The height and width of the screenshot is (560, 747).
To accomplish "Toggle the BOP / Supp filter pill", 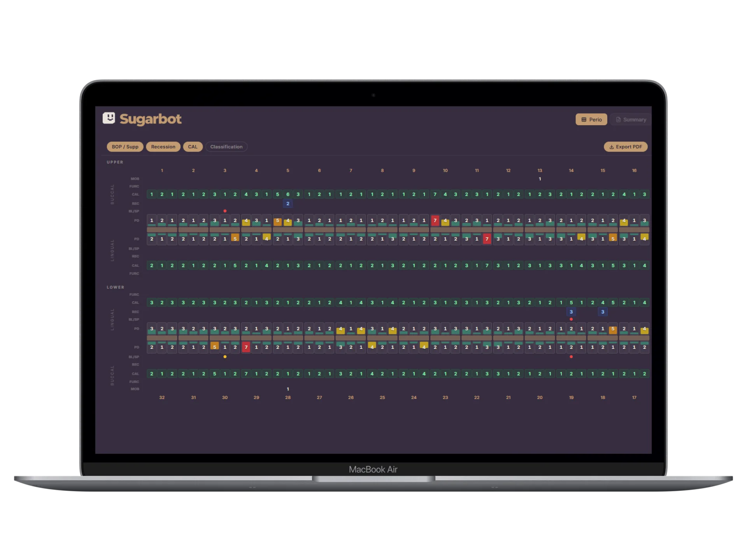I will (x=125, y=147).
